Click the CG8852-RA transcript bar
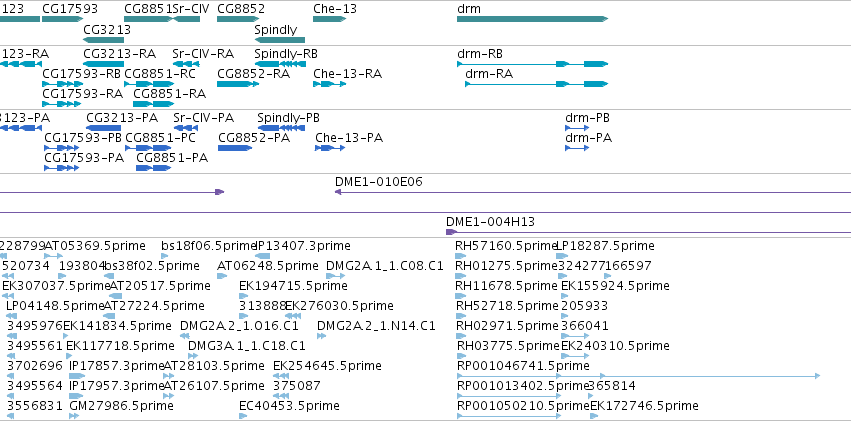851x421 pixels. tap(238, 84)
